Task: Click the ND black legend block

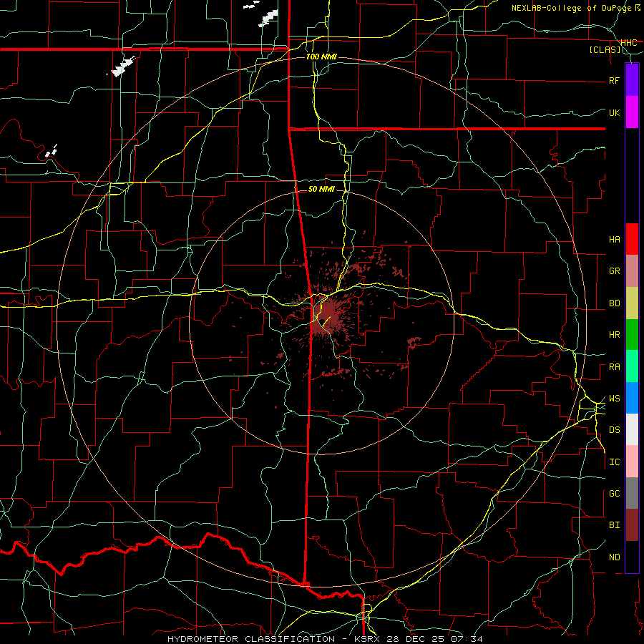Action: point(632,557)
